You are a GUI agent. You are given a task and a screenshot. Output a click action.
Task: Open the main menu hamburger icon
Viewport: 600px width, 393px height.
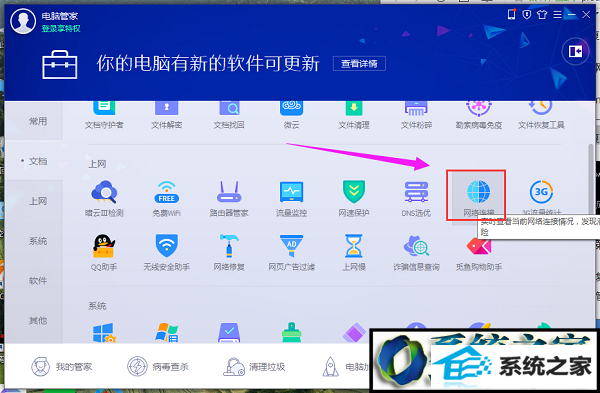(x=557, y=15)
